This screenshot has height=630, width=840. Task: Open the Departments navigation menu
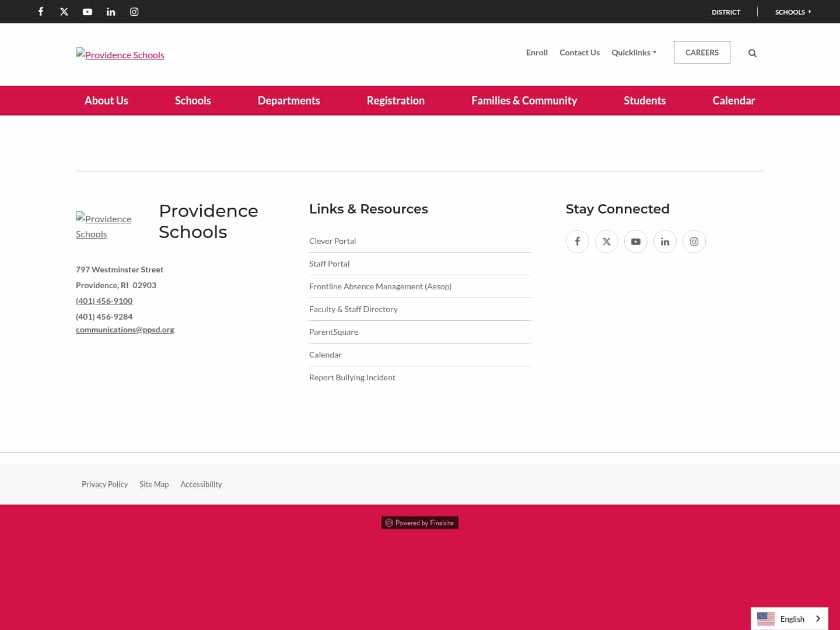click(x=289, y=100)
